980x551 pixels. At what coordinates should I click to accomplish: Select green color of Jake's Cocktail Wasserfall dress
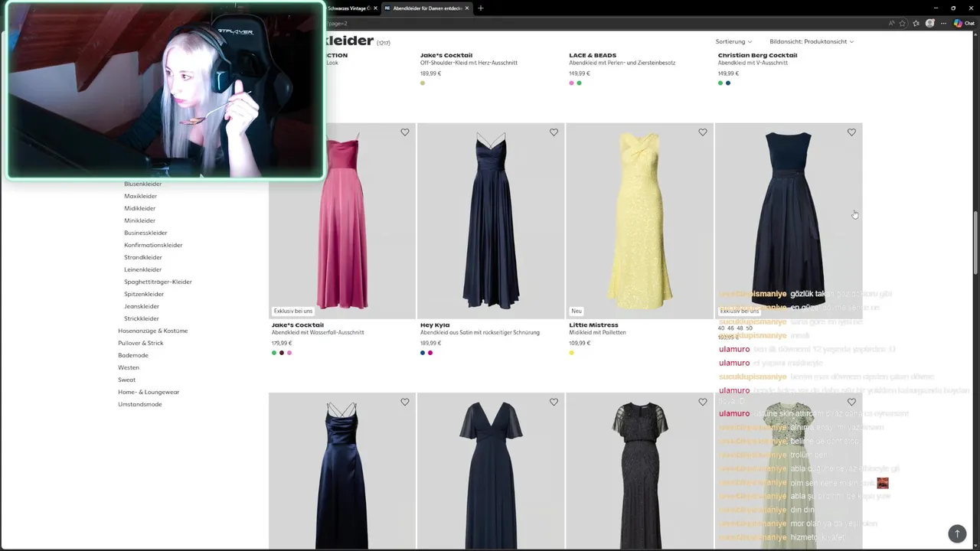point(274,353)
